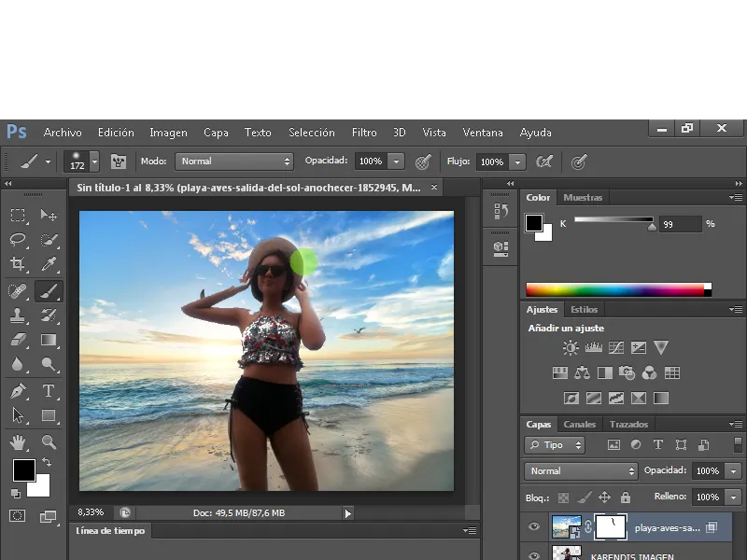This screenshot has width=747, height=560.
Task: Enable airbrush mode
Action: click(x=544, y=161)
